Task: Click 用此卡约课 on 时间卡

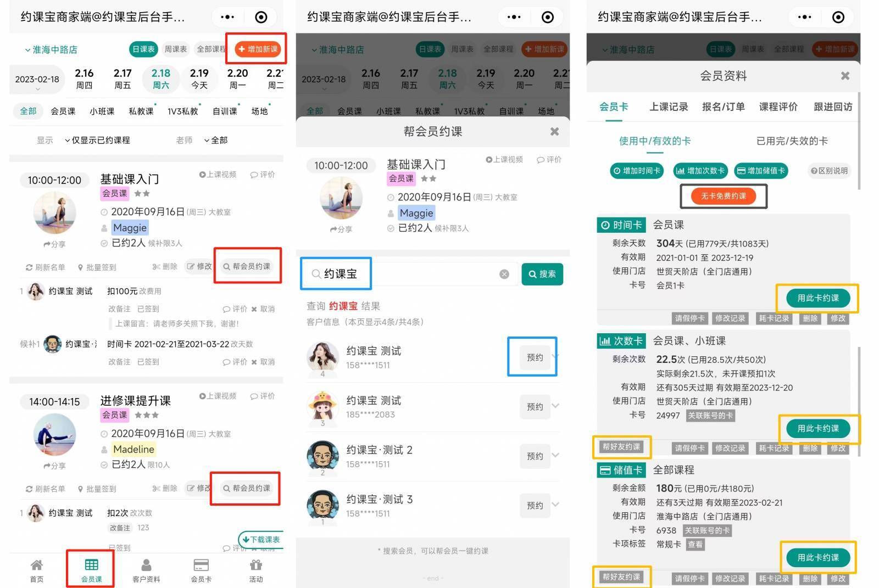Action: [817, 298]
